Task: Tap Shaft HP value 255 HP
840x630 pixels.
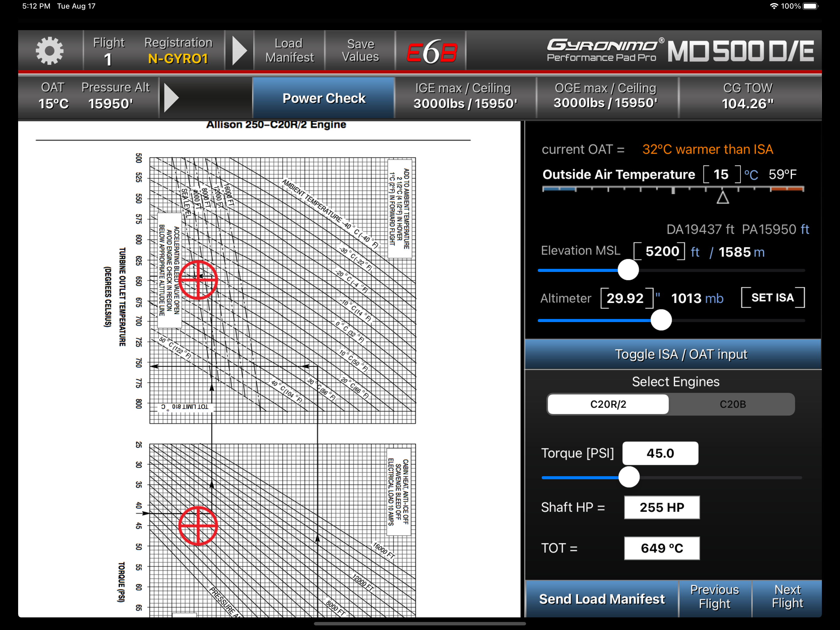Action: pyautogui.click(x=662, y=507)
